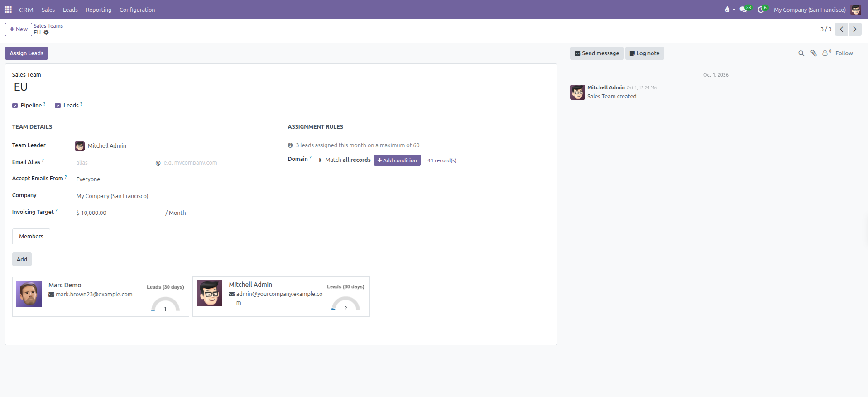Click the Add members button

22,260
